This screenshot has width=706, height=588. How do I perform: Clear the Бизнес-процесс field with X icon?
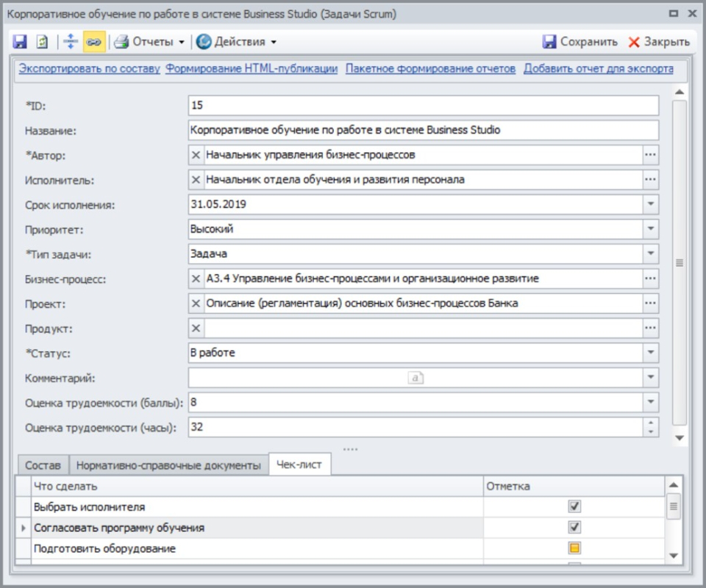(196, 279)
